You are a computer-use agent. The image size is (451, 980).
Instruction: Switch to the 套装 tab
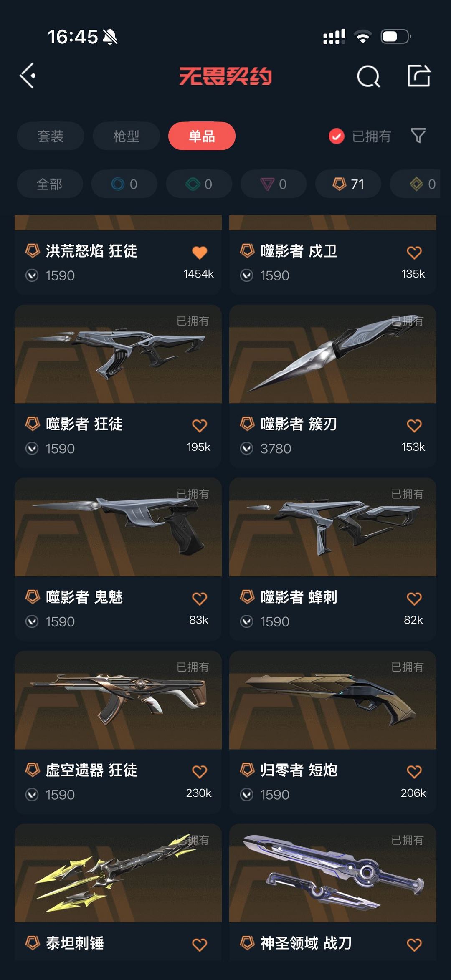(51, 136)
